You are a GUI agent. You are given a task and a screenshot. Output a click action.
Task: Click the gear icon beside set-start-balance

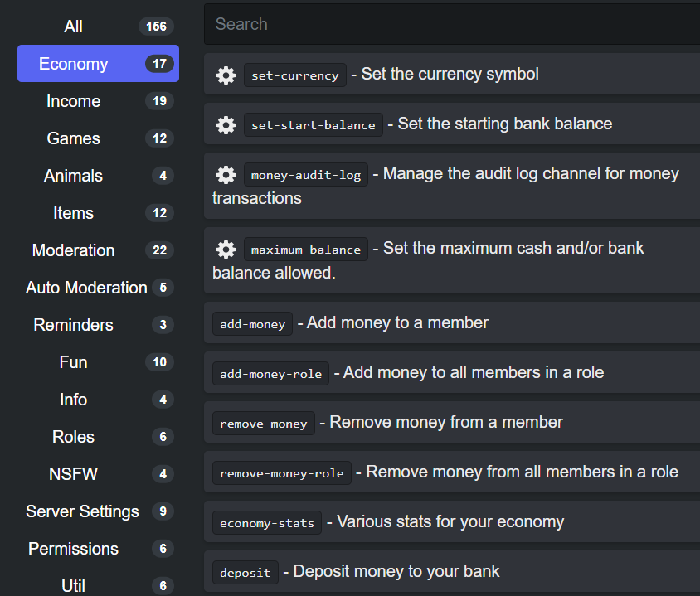pos(226,125)
